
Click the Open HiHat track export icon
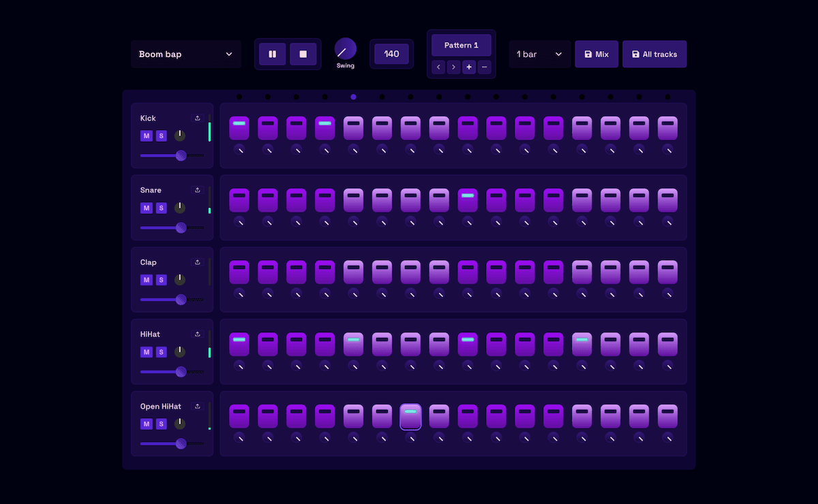click(x=198, y=407)
